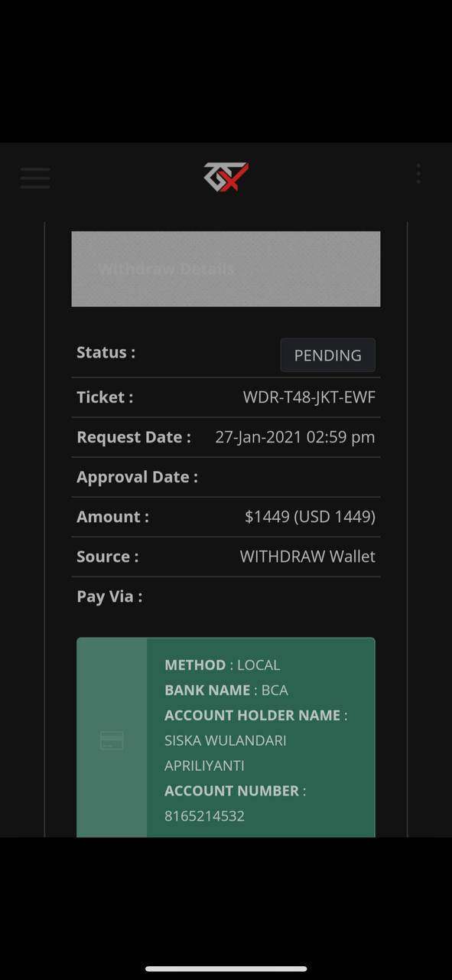Tap the Approval Date label row

point(226,477)
